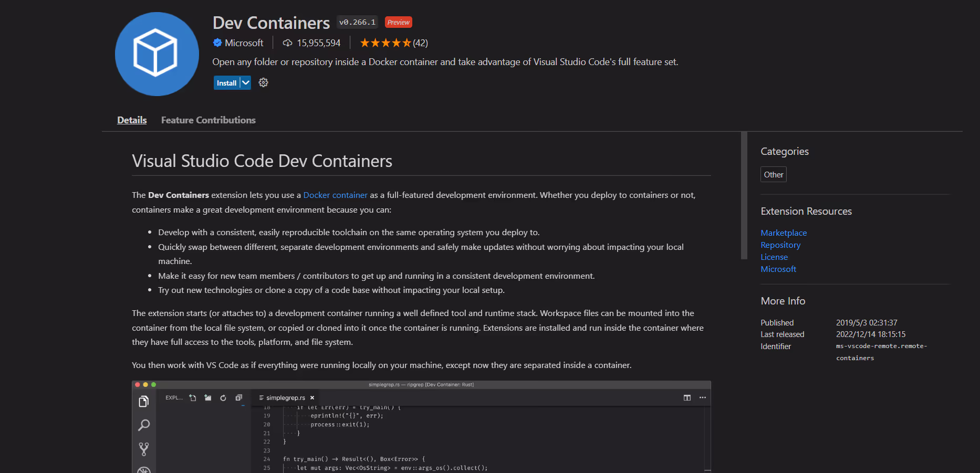Image resolution: width=980 pixels, height=473 pixels.
Task: Switch to the Details tab
Action: coord(132,120)
